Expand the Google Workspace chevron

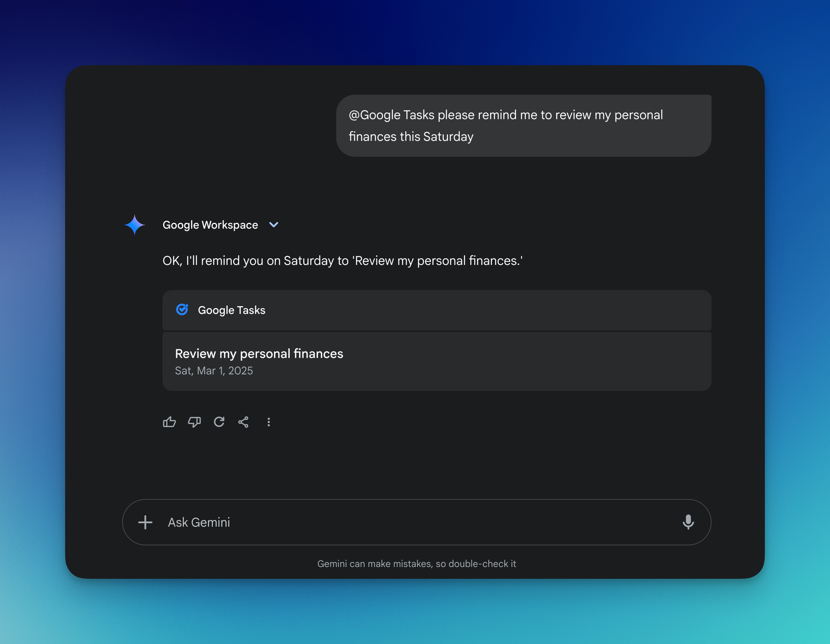[x=273, y=225]
